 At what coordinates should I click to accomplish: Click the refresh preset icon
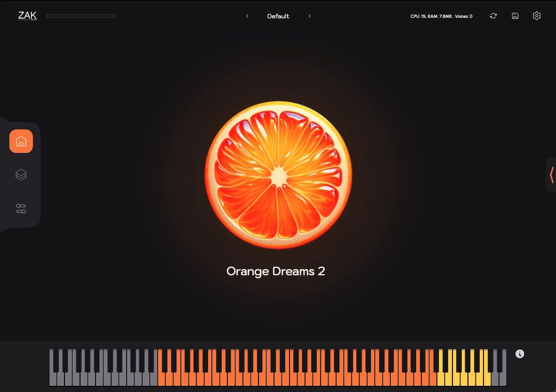click(x=493, y=16)
